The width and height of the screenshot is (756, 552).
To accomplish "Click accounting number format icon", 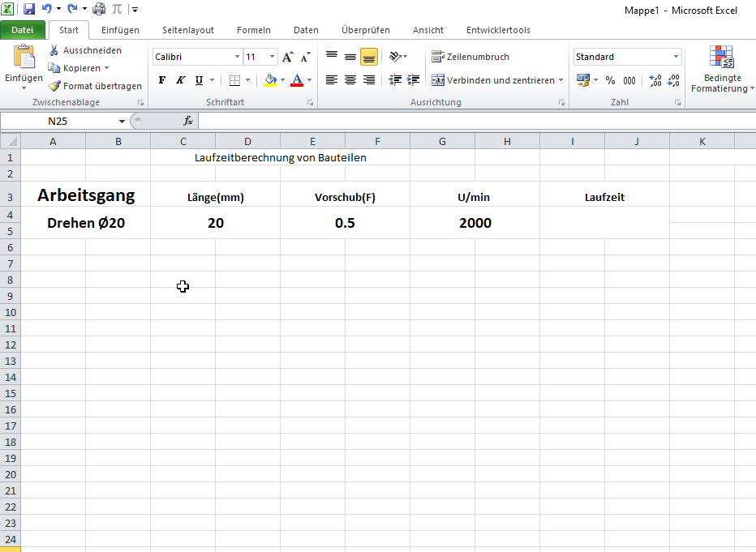I will (x=583, y=80).
